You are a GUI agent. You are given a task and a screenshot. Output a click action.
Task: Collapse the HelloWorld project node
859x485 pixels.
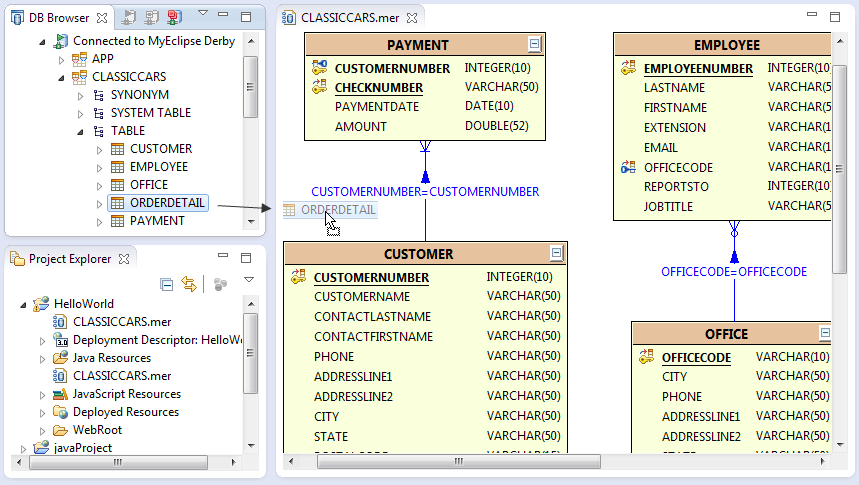point(23,304)
